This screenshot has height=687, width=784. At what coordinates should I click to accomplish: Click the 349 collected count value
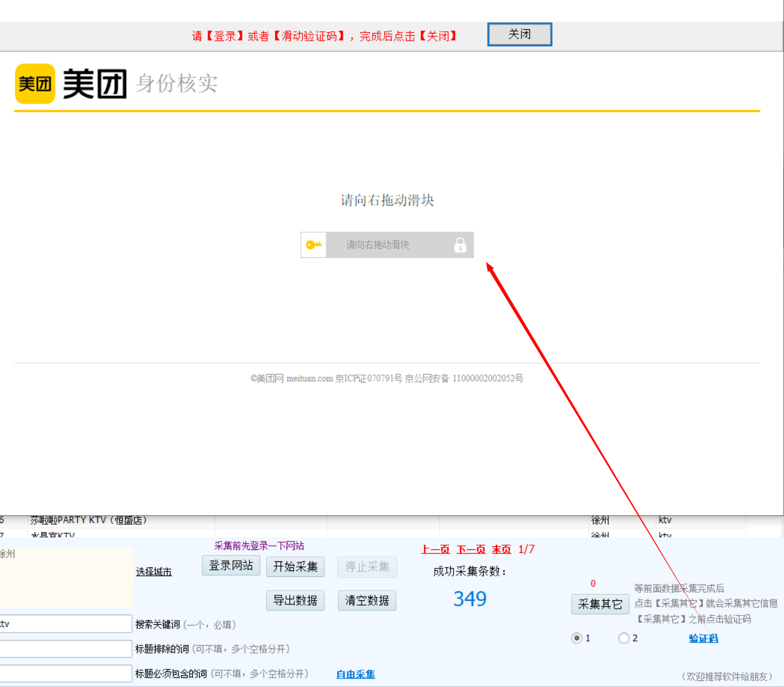click(x=470, y=599)
